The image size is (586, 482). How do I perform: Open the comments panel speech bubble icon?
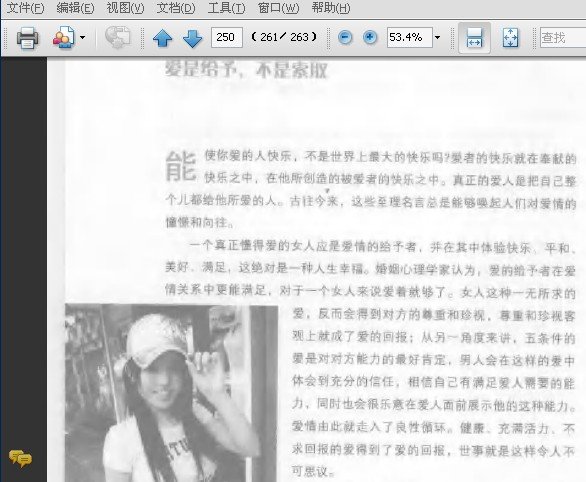[x=21, y=458]
